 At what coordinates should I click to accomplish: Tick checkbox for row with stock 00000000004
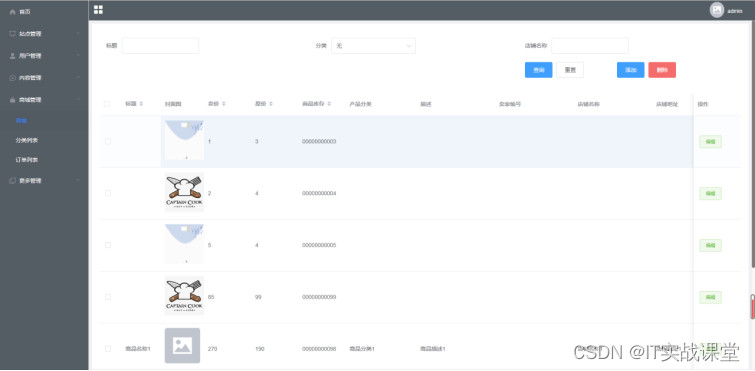click(x=108, y=193)
